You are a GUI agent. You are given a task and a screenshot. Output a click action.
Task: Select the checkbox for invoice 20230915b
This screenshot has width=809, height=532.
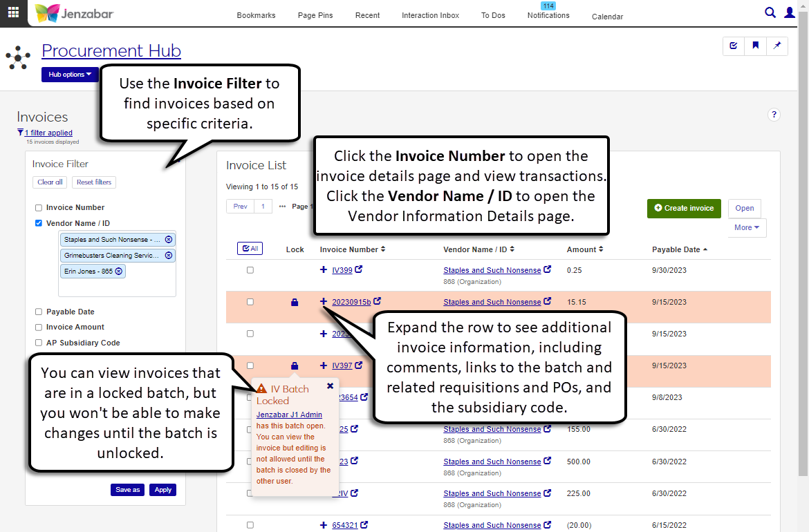(x=250, y=302)
